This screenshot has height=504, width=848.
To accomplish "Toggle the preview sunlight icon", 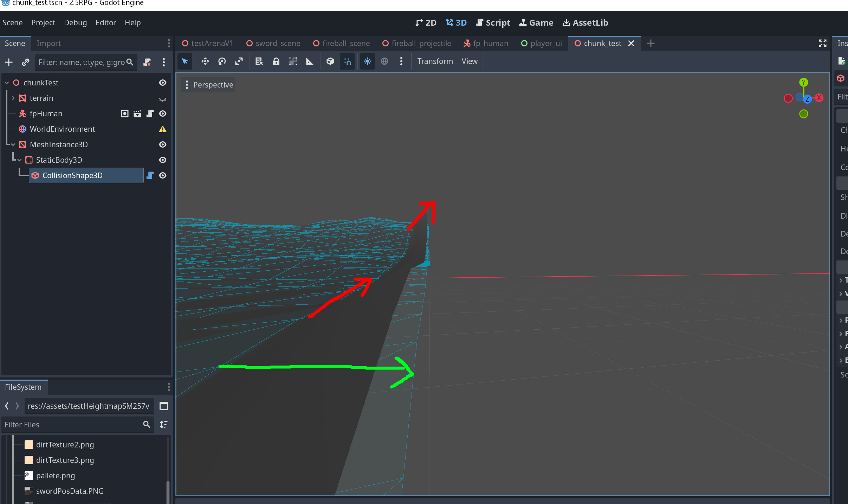I will click(x=367, y=62).
